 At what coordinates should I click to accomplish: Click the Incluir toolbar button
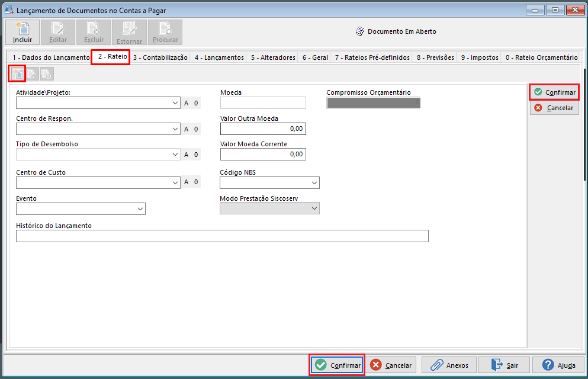tap(23, 32)
